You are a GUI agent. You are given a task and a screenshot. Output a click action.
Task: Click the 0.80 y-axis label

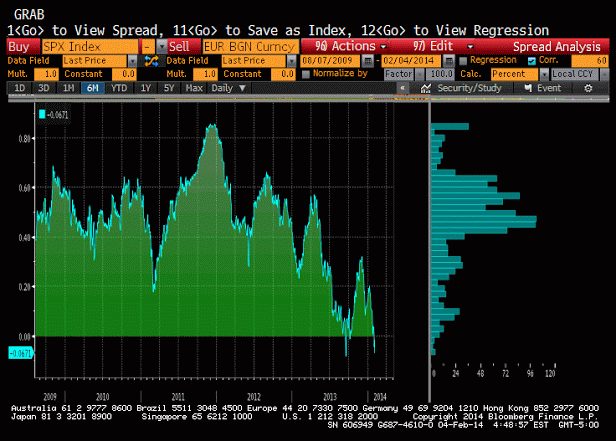(x=24, y=139)
